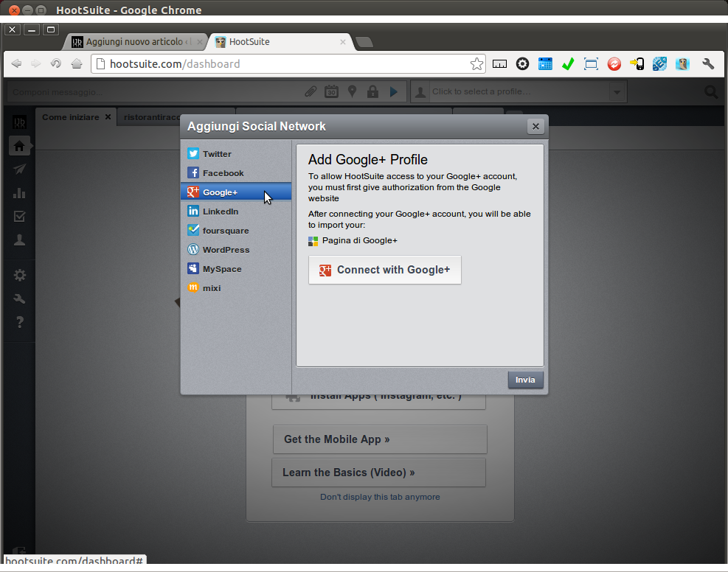Click attachment paperclip icon in composer

coord(311,91)
